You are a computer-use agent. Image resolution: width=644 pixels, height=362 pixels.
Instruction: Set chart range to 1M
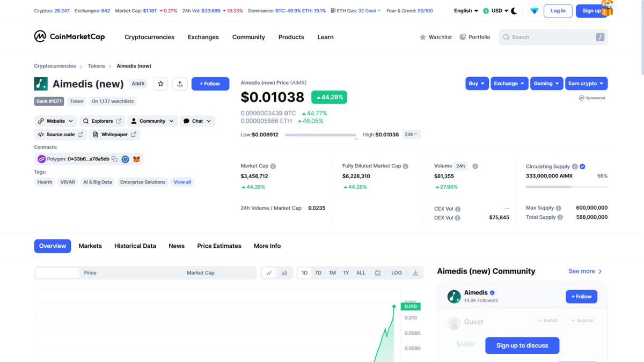(332, 273)
